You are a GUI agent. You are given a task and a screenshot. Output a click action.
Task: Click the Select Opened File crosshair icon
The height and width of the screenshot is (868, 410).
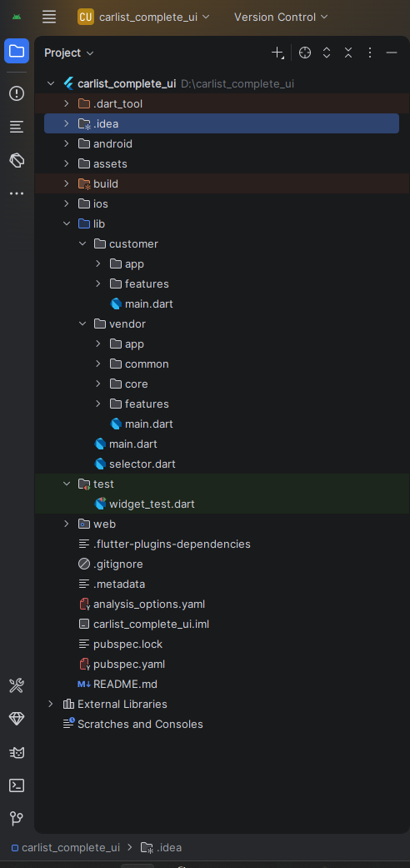click(x=305, y=53)
